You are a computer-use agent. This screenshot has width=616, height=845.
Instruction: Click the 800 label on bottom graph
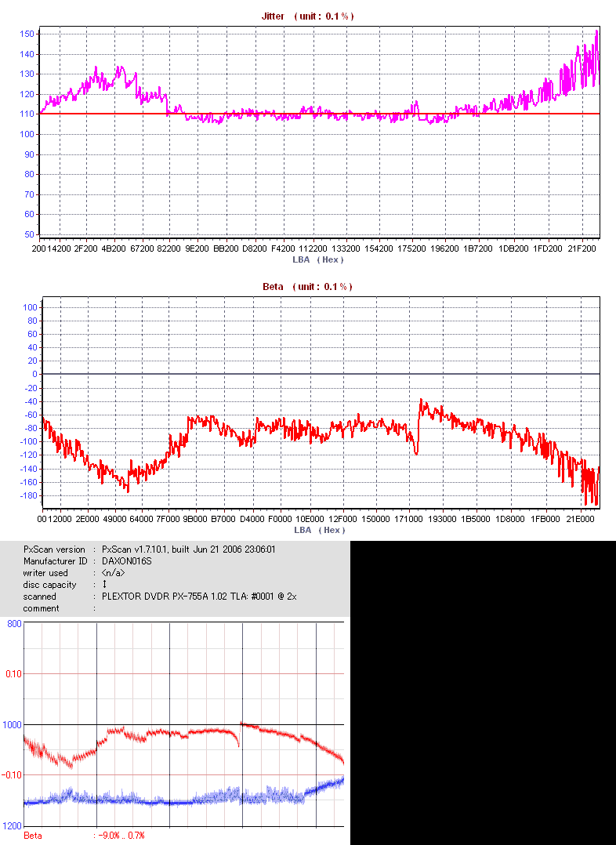point(15,624)
